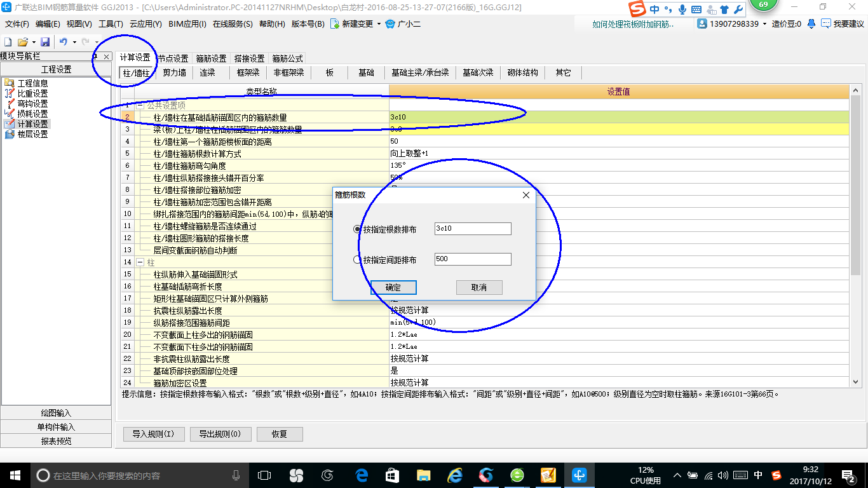Click 取消 in the 箍筋根数 dialog
The height and width of the screenshot is (488, 868).
tap(479, 288)
